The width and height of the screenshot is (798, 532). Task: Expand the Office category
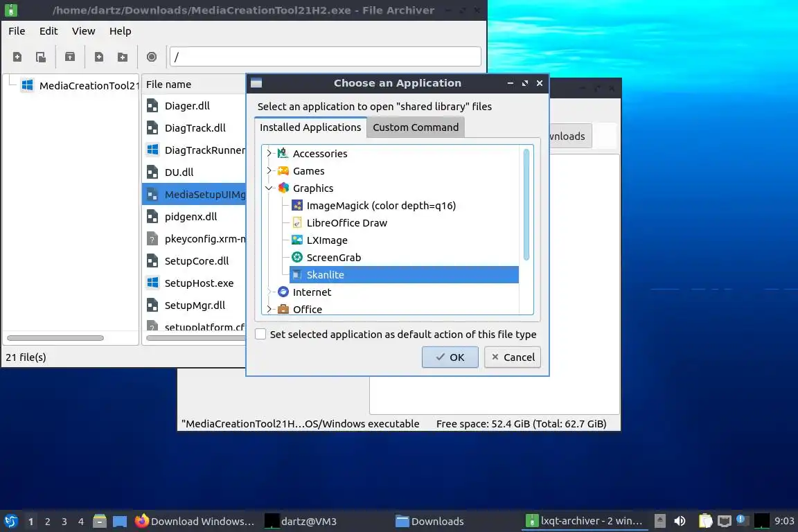[x=269, y=309]
